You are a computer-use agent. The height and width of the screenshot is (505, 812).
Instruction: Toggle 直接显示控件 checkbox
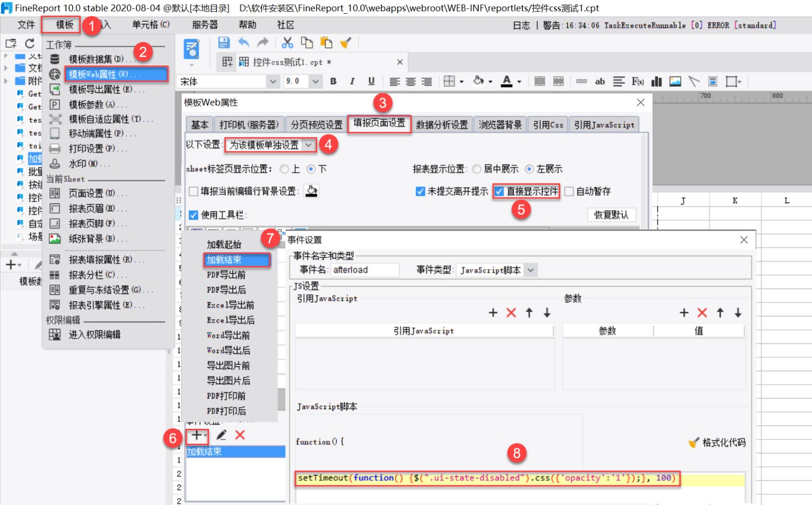499,191
